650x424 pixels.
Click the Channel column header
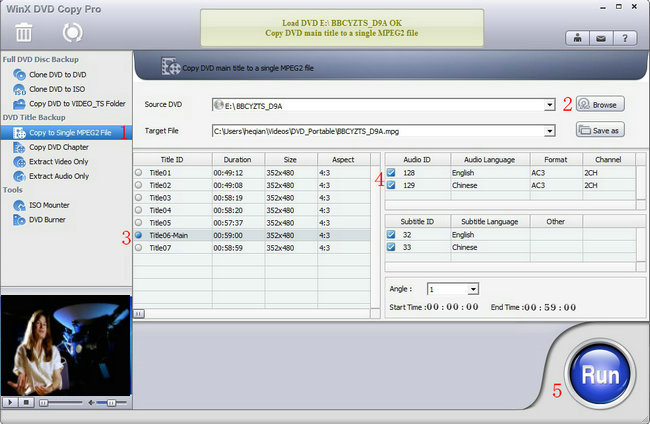[608, 160]
